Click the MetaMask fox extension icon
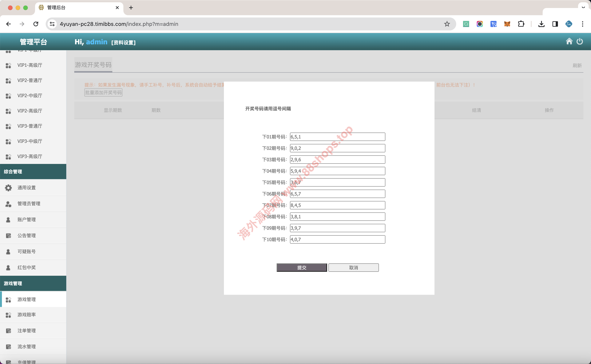Viewport: 591px width, 364px height. (507, 24)
